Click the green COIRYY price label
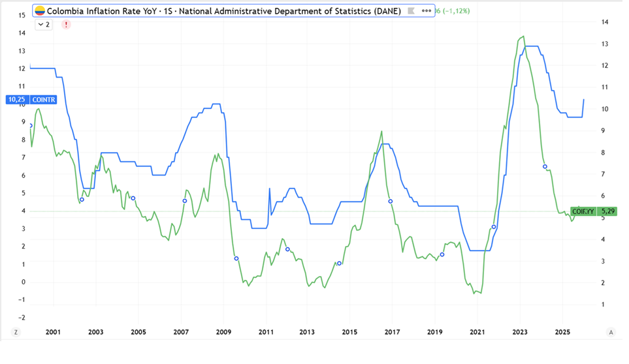Screen dimensions: 629x364 [x=583, y=211]
